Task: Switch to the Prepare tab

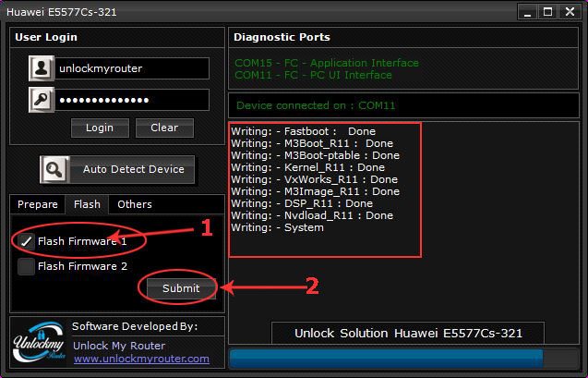Action: click(x=38, y=204)
